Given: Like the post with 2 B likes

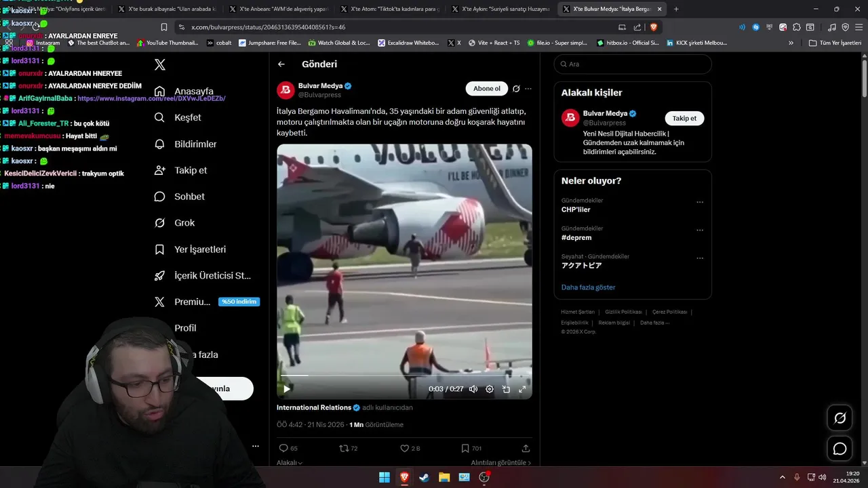Looking at the screenshot, I should pyautogui.click(x=410, y=448).
